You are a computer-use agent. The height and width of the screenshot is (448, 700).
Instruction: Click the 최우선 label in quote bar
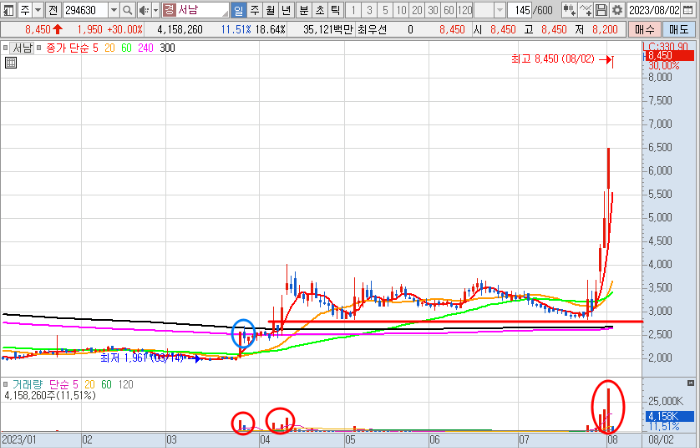point(372,30)
